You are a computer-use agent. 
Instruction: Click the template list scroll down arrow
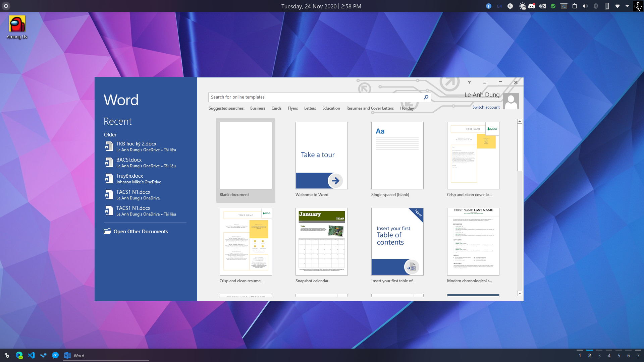point(520,294)
